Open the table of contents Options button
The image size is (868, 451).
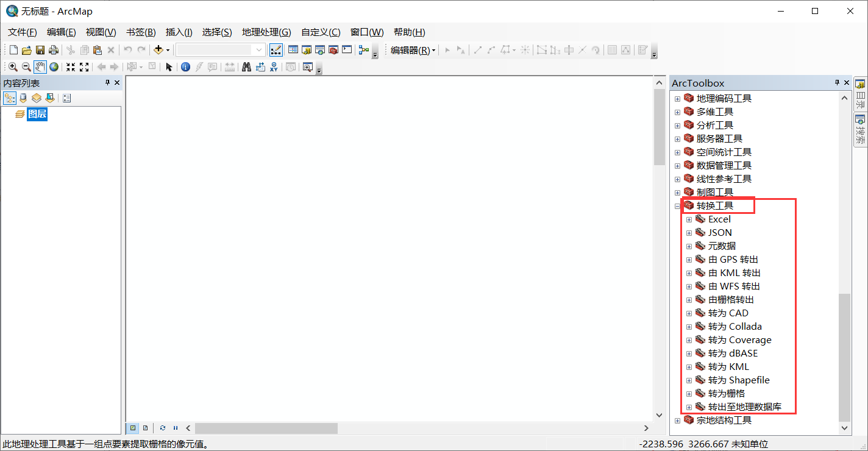tap(67, 98)
